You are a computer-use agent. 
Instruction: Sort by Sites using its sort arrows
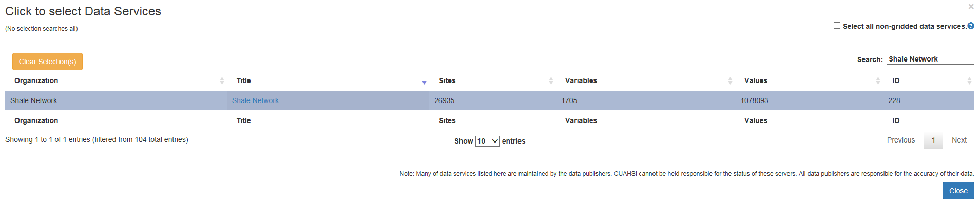point(551,80)
